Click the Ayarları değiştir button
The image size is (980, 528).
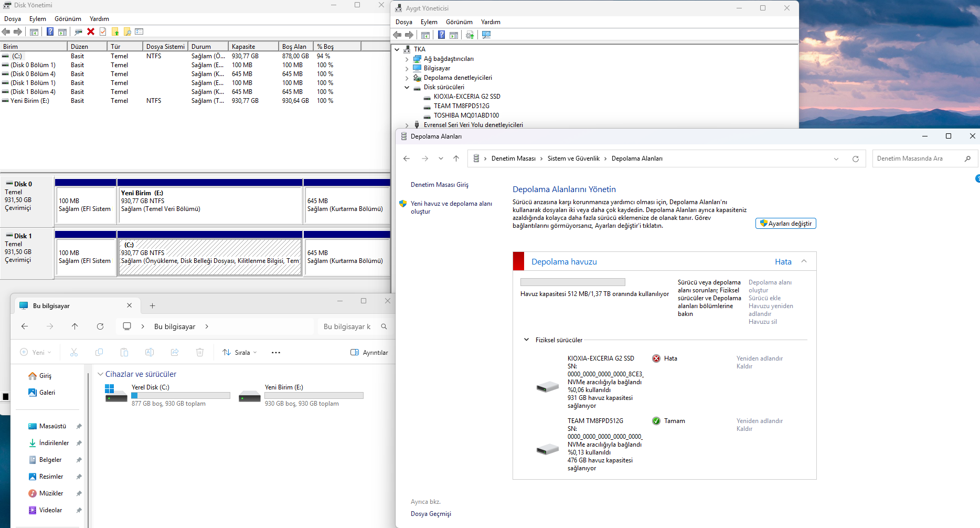[x=785, y=224]
